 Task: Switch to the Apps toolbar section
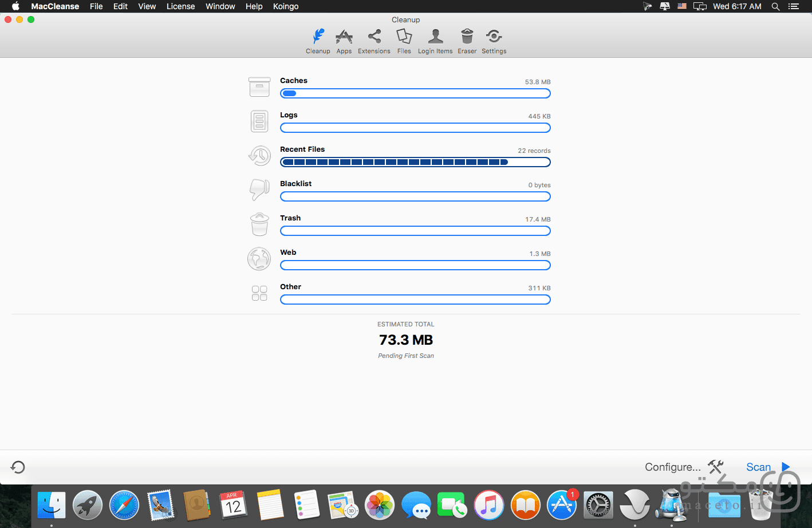tap(344, 41)
